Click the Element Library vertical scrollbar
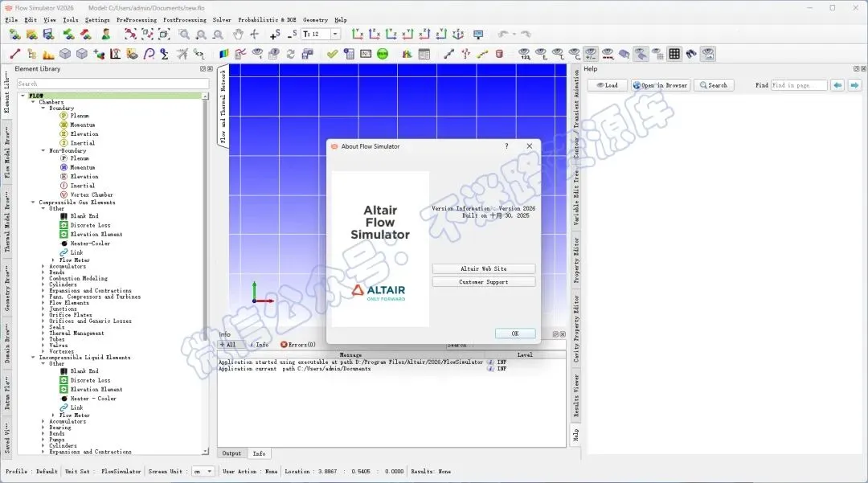 206,274
